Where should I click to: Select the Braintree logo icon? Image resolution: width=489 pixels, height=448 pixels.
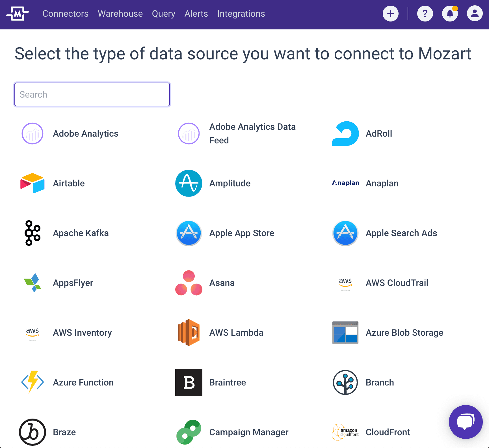[x=189, y=382]
